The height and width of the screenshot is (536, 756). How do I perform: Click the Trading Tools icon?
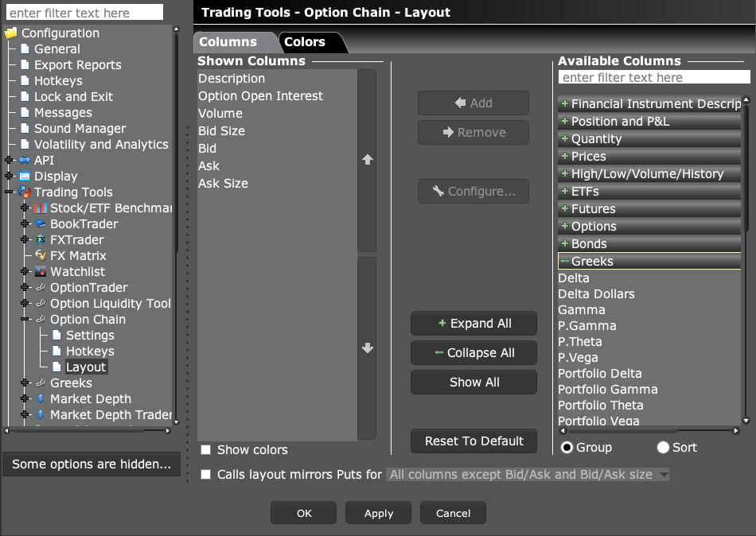25,192
